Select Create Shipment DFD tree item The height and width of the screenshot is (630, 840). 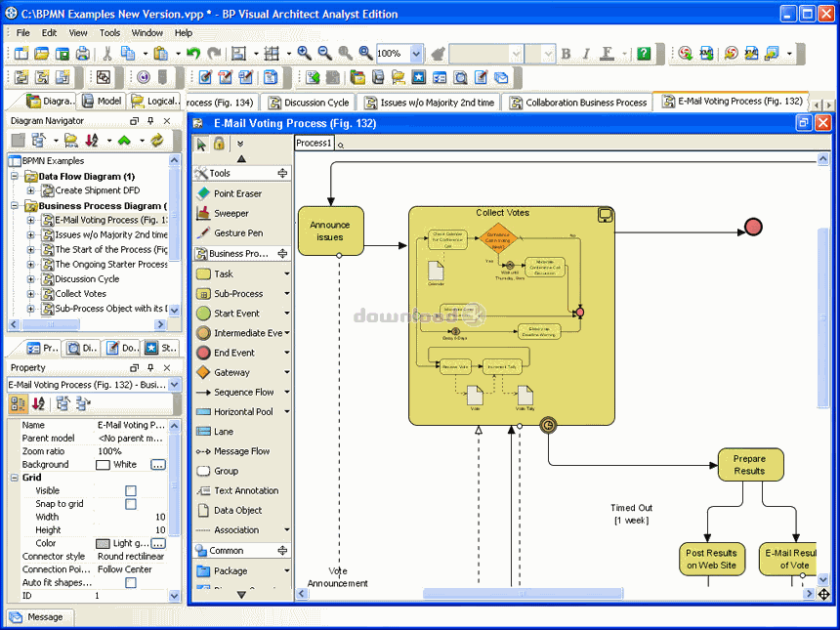coord(97,190)
